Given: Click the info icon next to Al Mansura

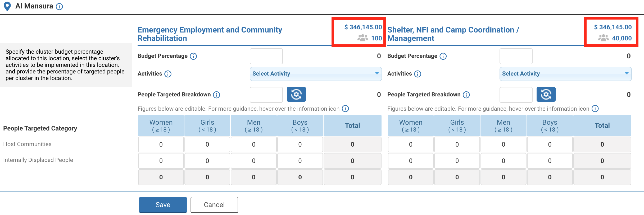Looking at the screenshot, I should (60, 7).
